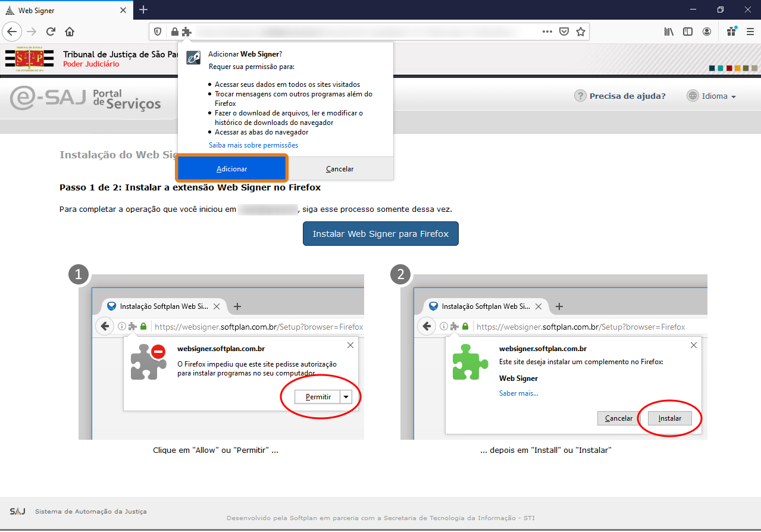Select the teal theme color swatch

pyautogui.click(x=721, y=68)
